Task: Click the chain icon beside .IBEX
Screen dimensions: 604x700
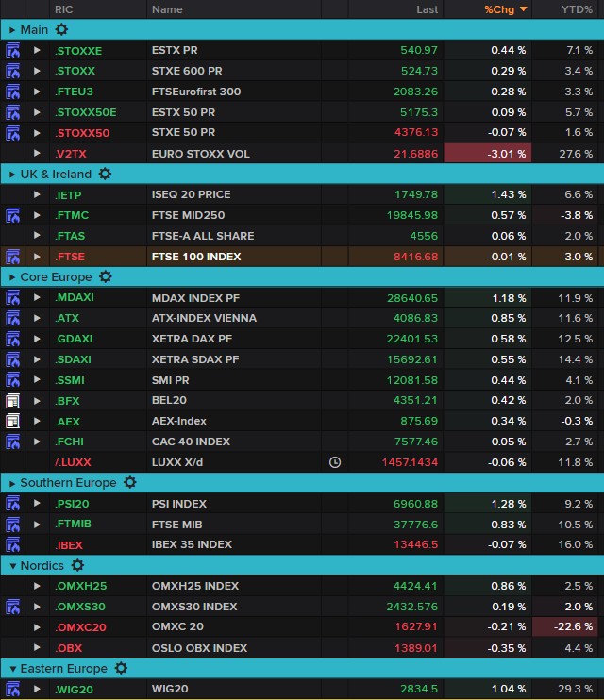Action: point(13,544)
